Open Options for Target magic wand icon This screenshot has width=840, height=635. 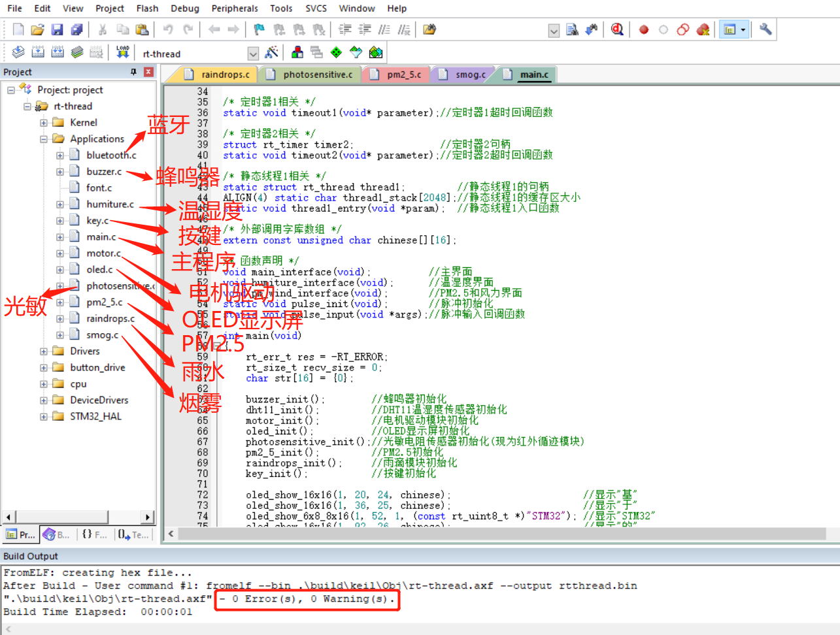click(x=271, y=52)
